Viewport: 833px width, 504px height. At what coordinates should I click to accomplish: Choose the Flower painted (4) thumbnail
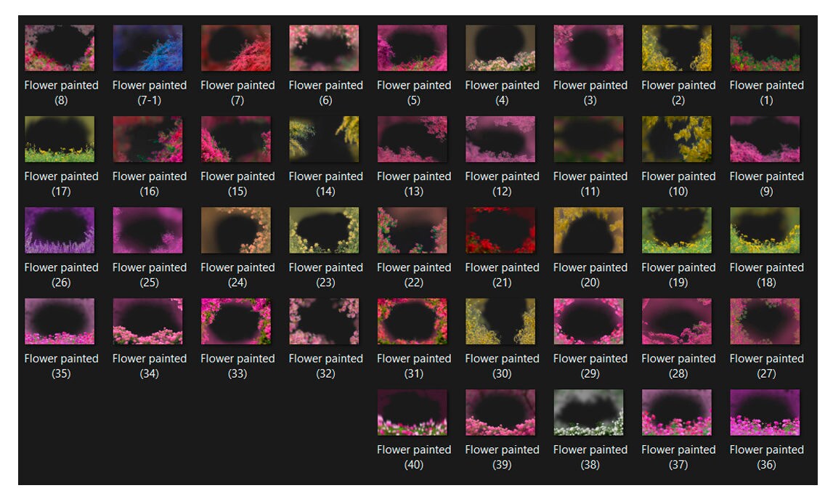[x=500, y=48]
